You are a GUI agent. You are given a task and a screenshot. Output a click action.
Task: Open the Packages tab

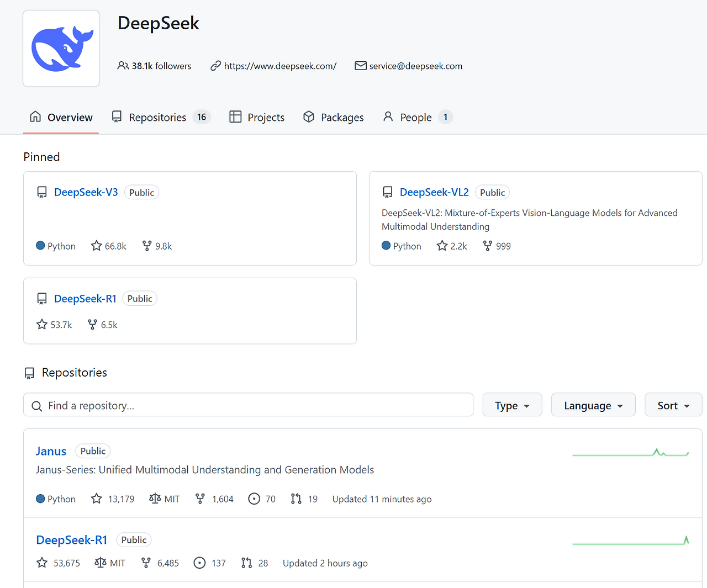[334, 117]
